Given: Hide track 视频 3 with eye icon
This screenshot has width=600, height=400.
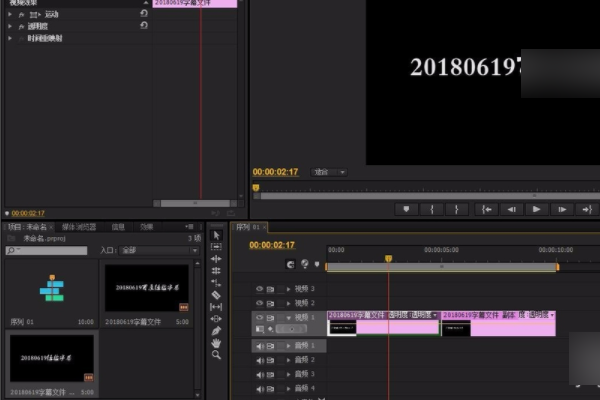Looking at the screenshot, I should 259,289.
